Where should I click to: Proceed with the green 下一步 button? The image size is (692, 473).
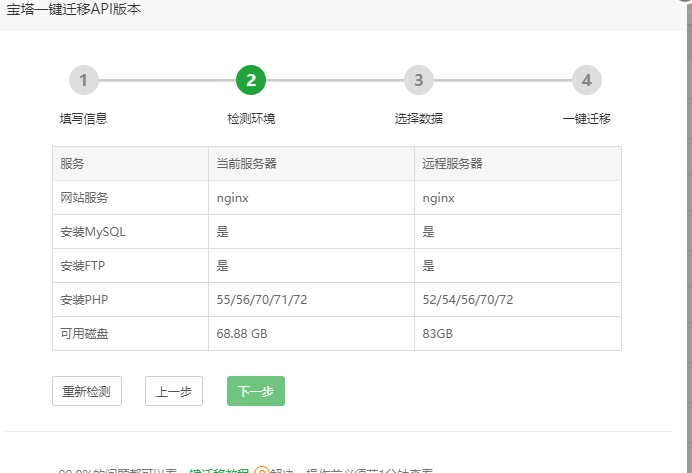pyautogui.click(x=256, y=391)
